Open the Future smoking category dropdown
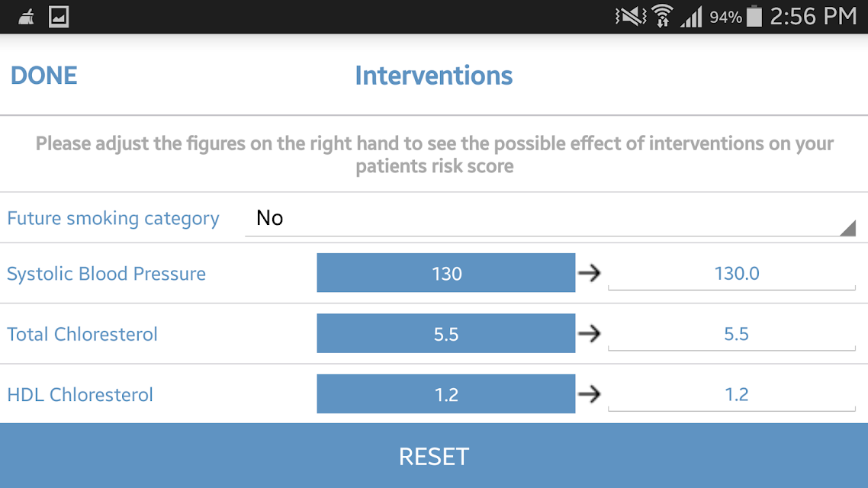Image resolution: width=868 pixels, height=488 pixels. coord(550,218)
